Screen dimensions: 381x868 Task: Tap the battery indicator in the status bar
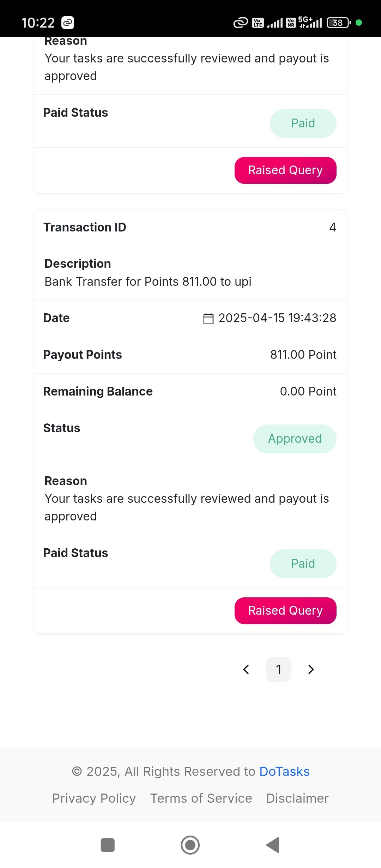click(339, 23)
